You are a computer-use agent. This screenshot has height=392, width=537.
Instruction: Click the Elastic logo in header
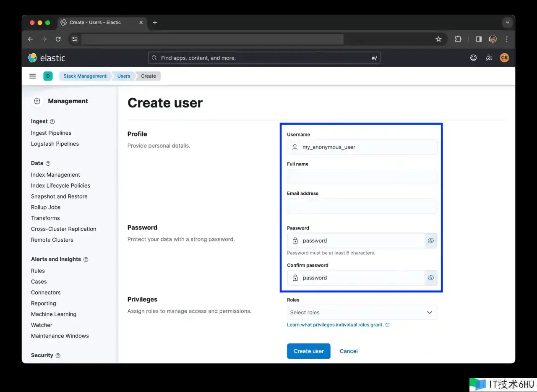click(47, 58)
